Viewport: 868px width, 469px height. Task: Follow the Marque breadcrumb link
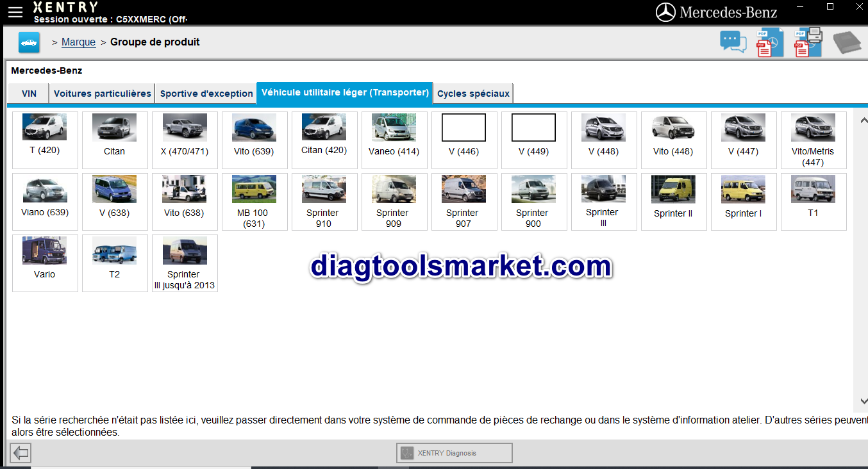pyautogui.click(x=78, y=42)
